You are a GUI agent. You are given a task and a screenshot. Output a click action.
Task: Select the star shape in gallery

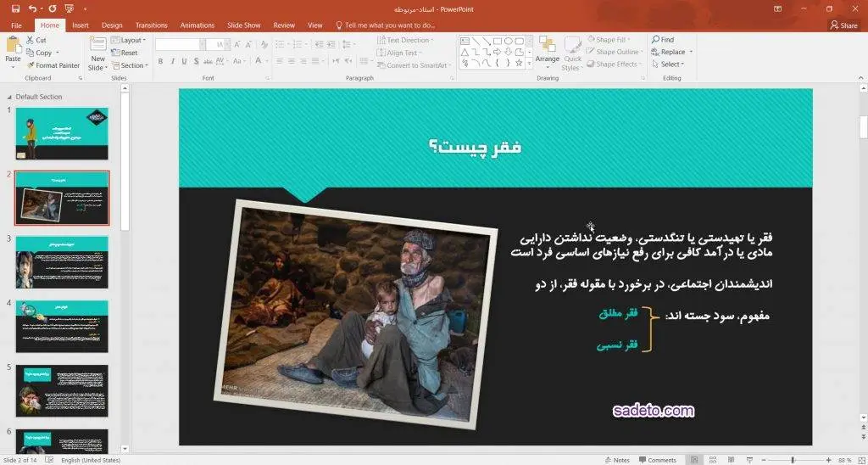click(x=519, y=63)
